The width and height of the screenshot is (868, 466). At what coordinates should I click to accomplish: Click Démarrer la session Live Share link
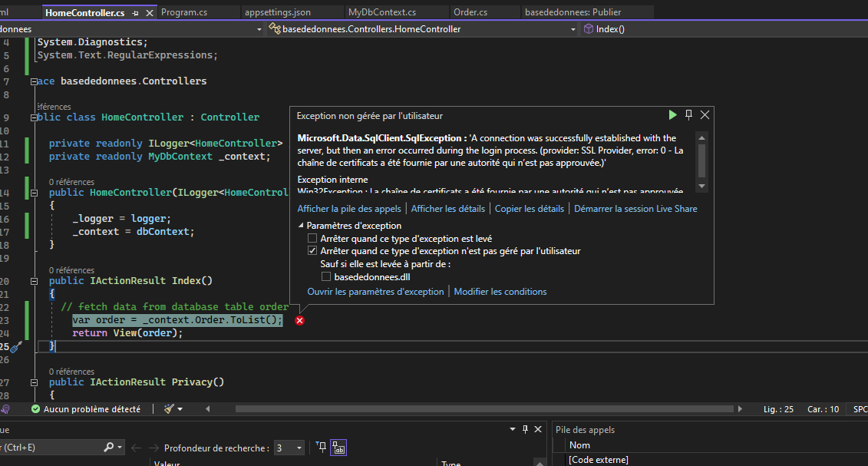tap(635, 209)
